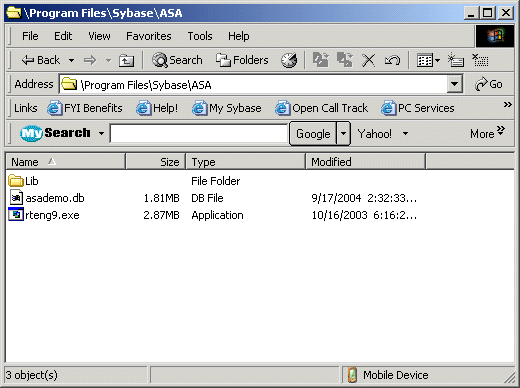Show the Folders pane
The height and width of the screenshot is (388, 520).
click(242, 60)
